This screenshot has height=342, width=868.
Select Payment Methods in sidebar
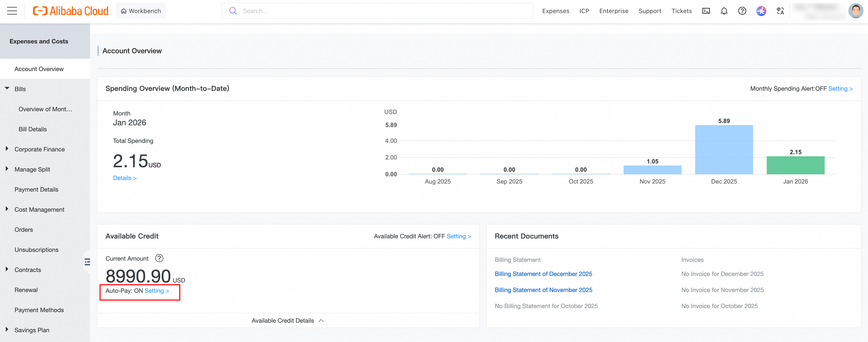[x=39, y=310]
